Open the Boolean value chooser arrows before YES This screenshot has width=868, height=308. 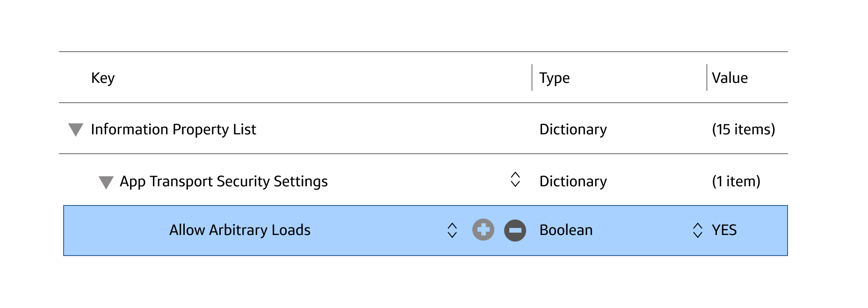coord(697,230)
